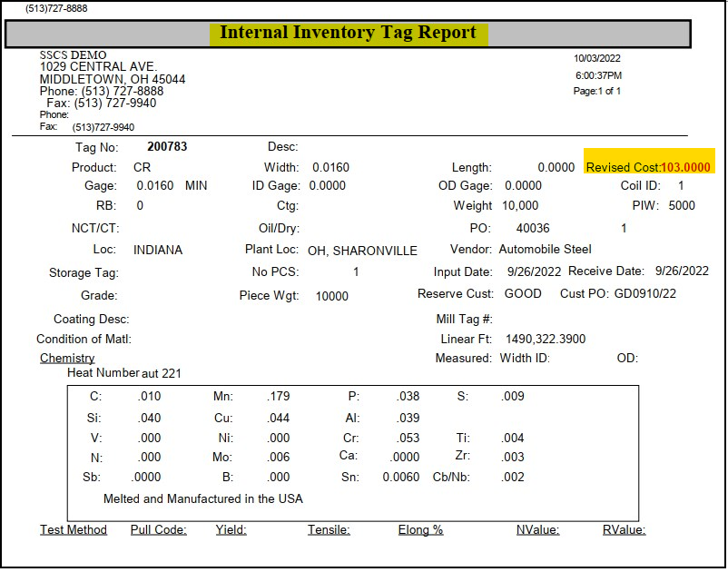This screenshot has width=728, height=572.
Task: Click the NValue column heading
Action: 537,529
